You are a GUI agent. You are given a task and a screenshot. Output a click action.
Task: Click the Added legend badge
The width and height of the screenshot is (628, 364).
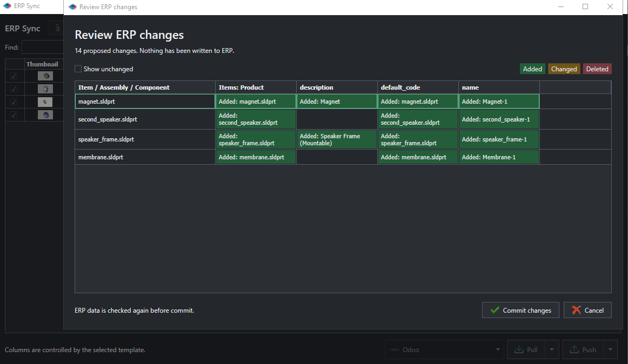click(x=532, y=69)
